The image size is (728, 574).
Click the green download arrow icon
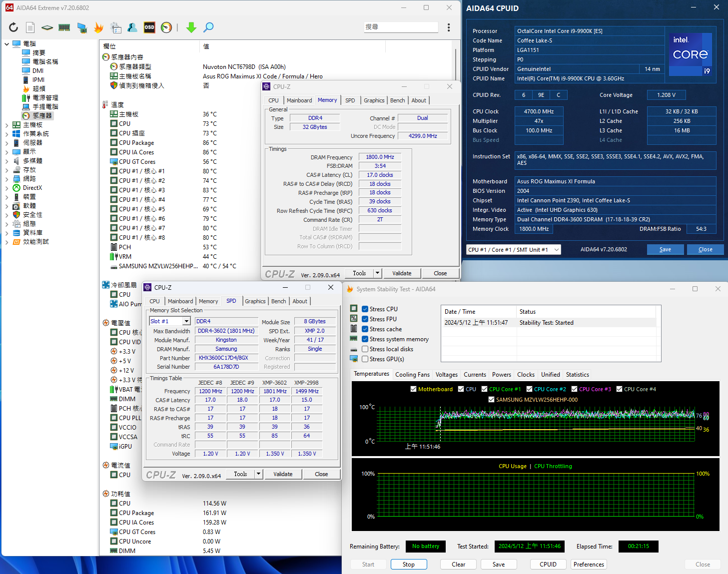tap(191, 27)
